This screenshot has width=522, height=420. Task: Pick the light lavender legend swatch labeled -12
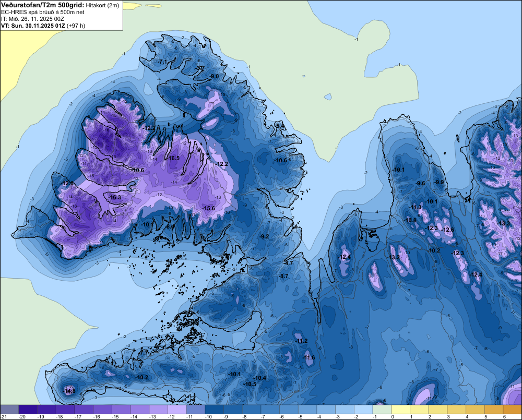(x=177, y=409)
